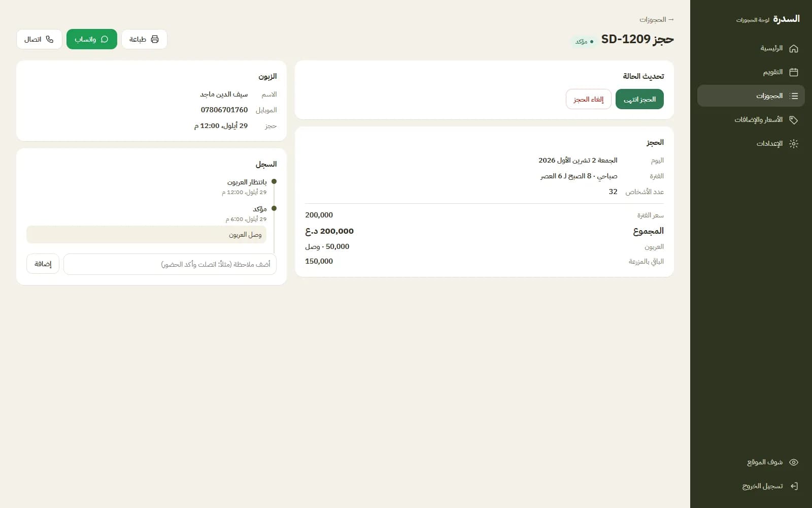The image size is (812, 508).
Task: Click the إضافة button to add note
Action: coord(43,264)
